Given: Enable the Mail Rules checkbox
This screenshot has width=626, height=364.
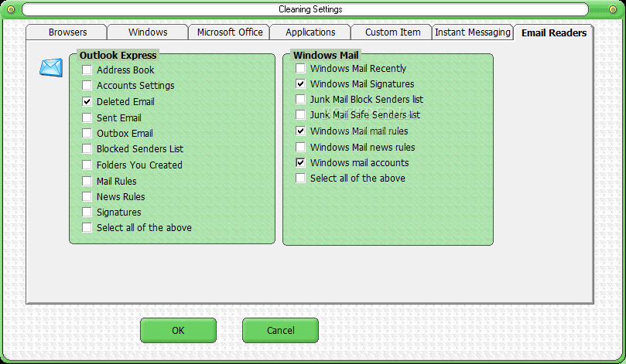Looking at the screenshot, I should 87,181.
